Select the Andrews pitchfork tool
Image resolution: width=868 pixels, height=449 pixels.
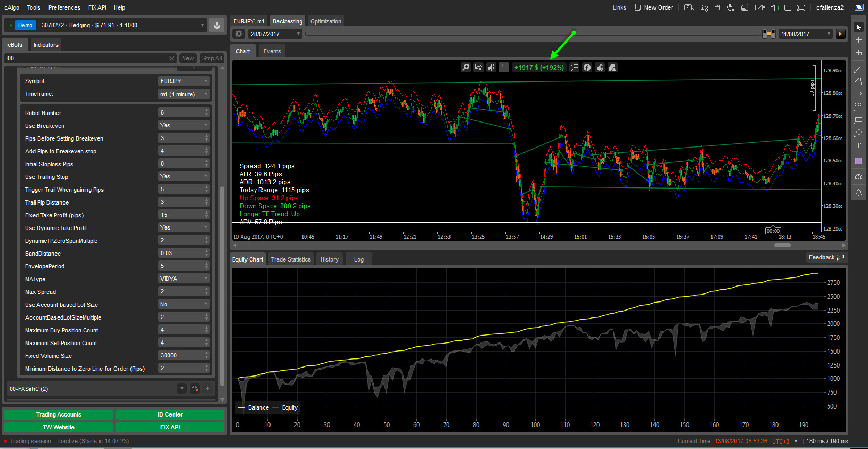(858, 94)
